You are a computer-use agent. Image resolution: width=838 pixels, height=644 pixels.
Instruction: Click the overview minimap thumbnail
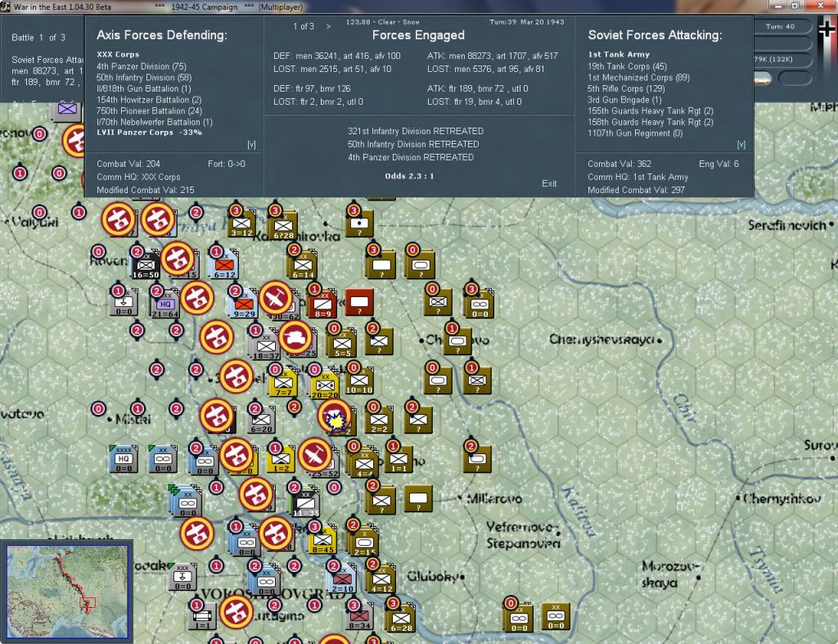coord(67,591)
